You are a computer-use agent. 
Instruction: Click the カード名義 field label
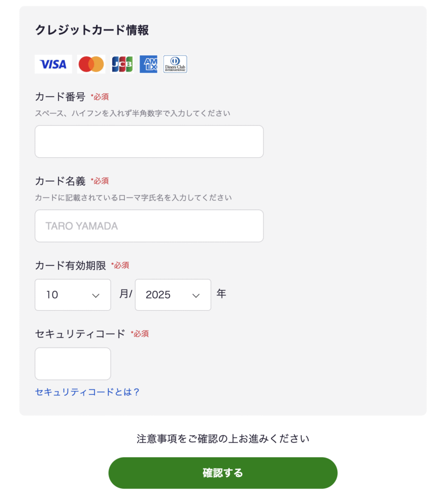pos(60,181)
